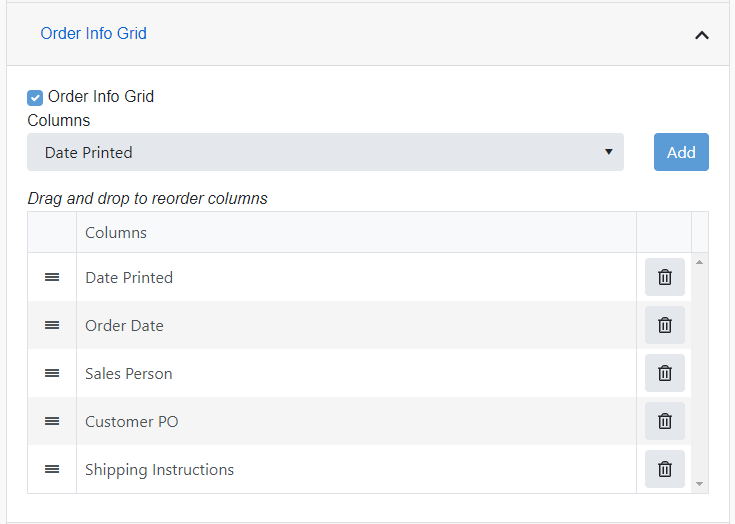
Task: Click trash icon for Customer PO
Action: [665, 421]
